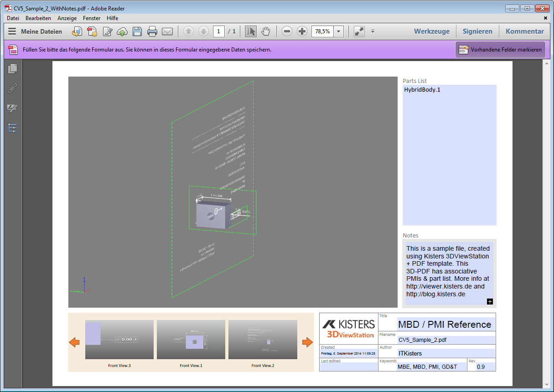This screenshot has width=554, height=392.
Task: Choose the text selection tool
Action: tap(251, 31)
